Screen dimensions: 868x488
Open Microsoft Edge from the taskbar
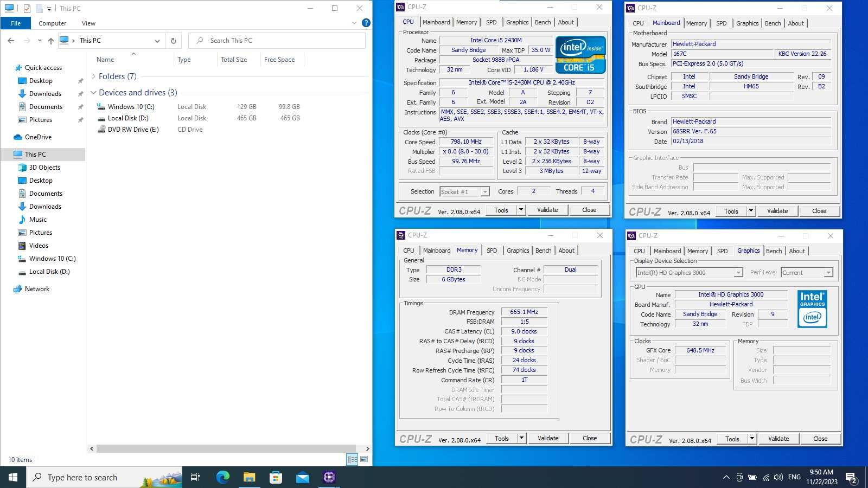point(222,477)
